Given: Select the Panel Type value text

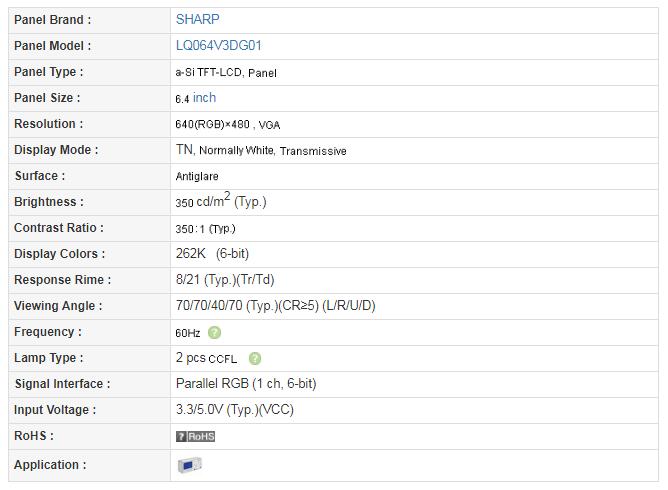Looking at the screenshot, I should tap(226, 73).
